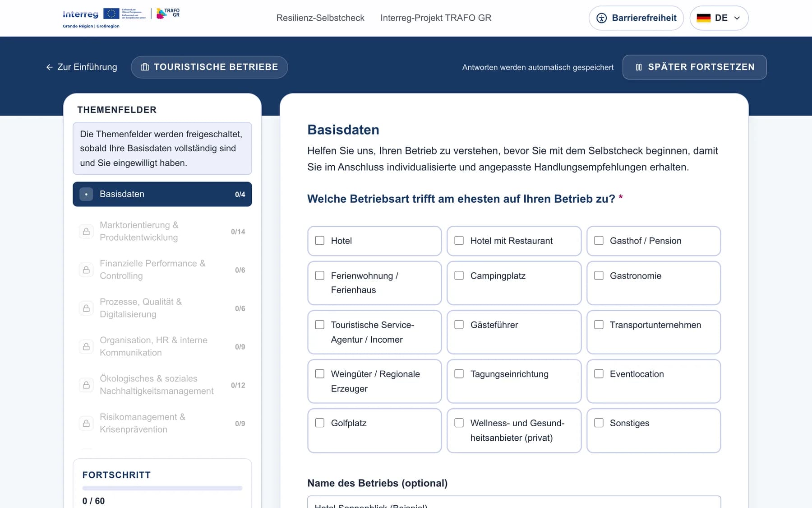
Task: Click lock icon for Ökologisches & soziales Nachhaltigkeitsmanagement
Action: click(86, 385)
